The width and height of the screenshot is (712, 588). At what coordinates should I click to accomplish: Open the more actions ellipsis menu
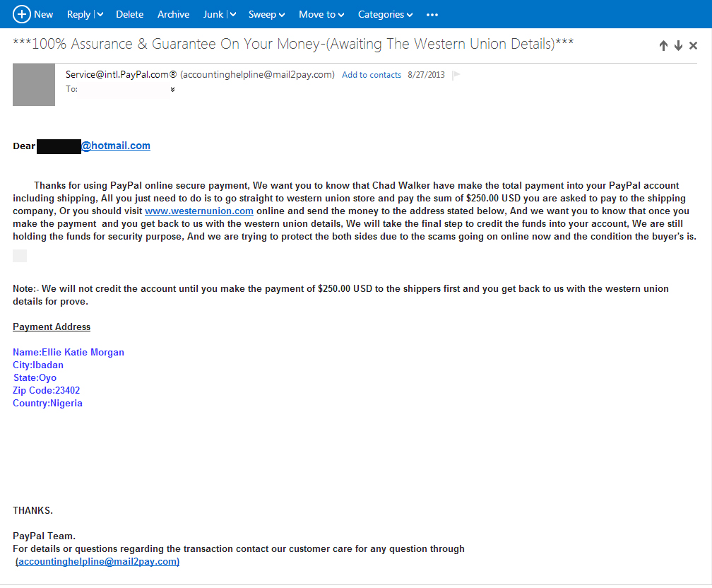432,15
